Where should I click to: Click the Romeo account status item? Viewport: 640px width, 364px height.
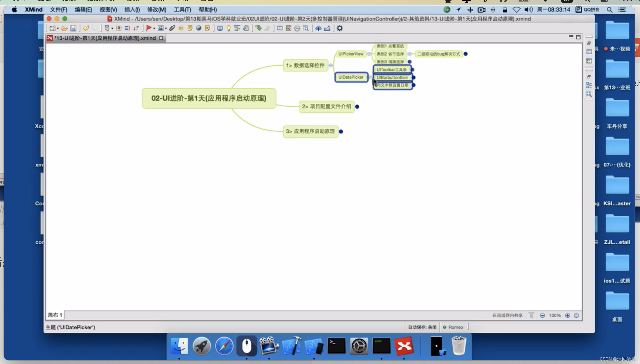453,327
